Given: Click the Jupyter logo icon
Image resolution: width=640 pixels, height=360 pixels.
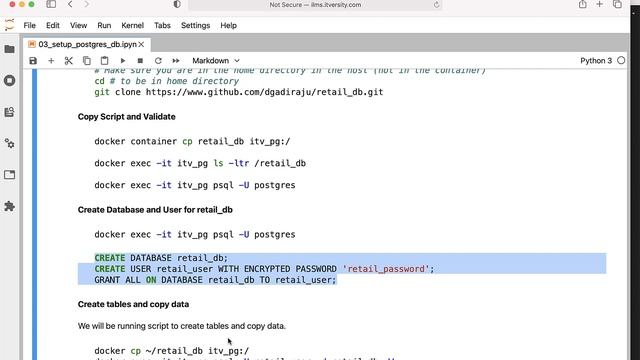Looking at the screenshot, I should (x=9, y=25).
